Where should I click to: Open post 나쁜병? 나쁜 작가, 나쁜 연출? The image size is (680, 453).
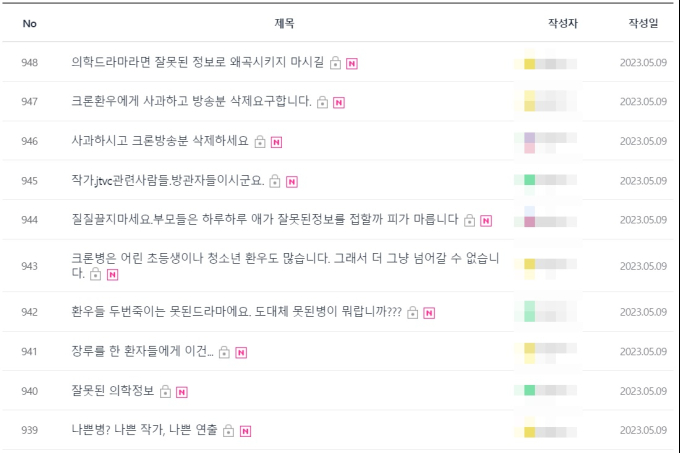pos(144,430)
